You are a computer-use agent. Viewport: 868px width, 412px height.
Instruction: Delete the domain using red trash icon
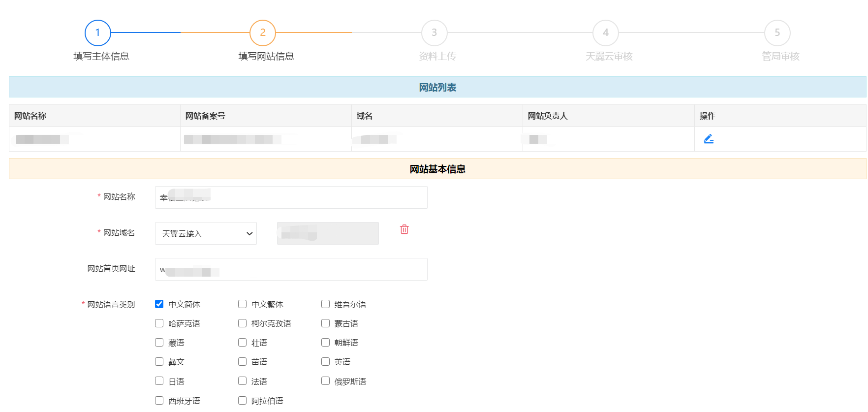pyautogui.click(x=404, y=229)
